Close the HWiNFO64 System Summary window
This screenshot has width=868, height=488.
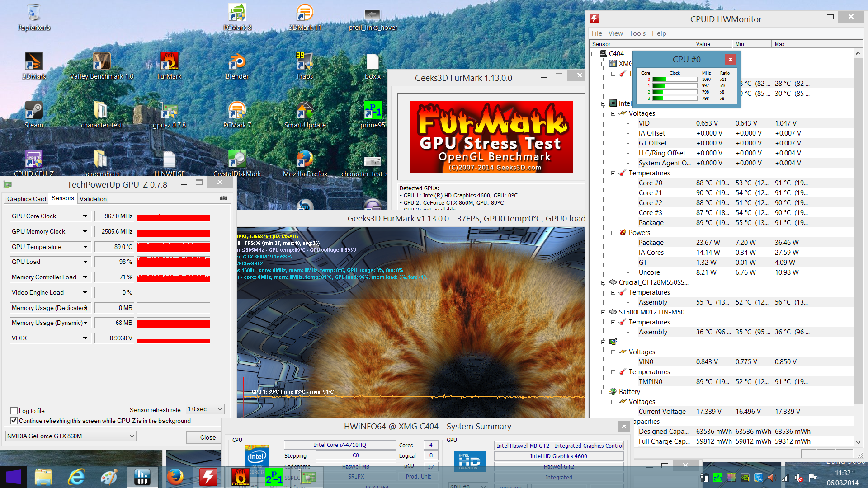pyautogui.click(x=624, y=426)
